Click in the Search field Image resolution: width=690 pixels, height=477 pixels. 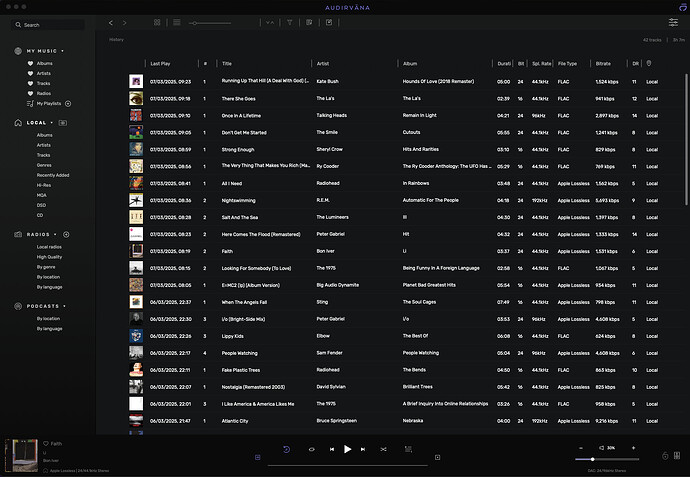[x=48, y=25]
